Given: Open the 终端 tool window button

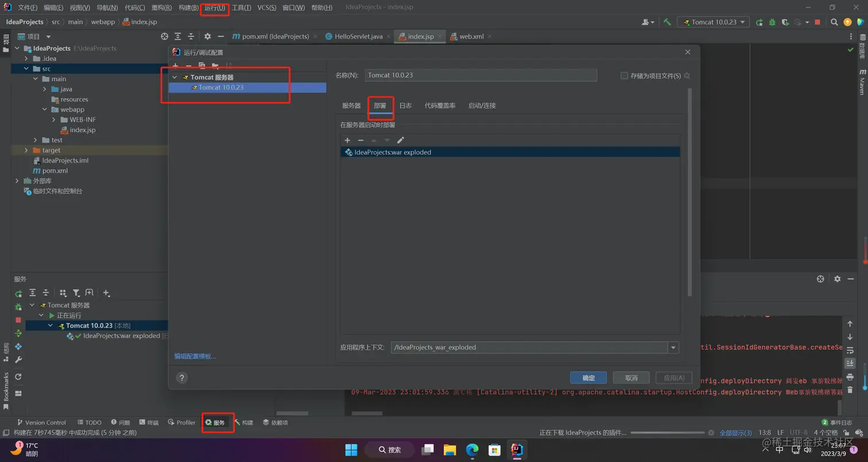Looking at the screenshot, I should [x=148, y=422].
